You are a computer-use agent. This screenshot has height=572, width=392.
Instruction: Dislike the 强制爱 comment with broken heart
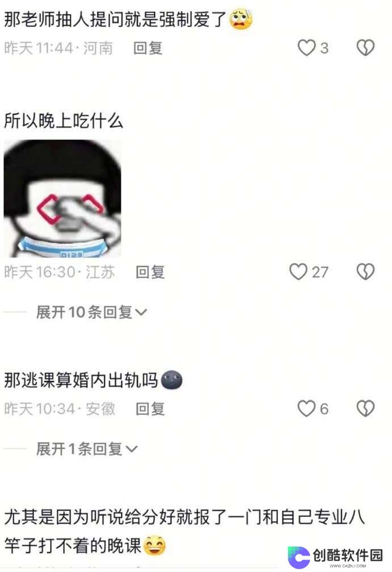click(x=365, y=47)
